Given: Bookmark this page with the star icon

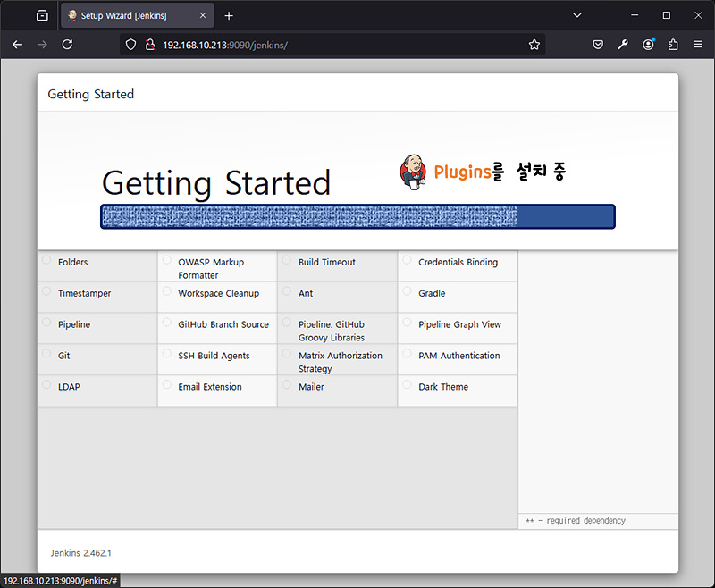Looking at the screenshot, I should [x=534, y=45].
